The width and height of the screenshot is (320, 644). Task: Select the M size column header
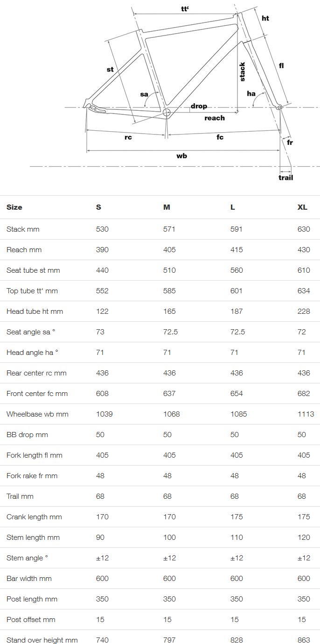pyautogui.click(x=167, y=207)
